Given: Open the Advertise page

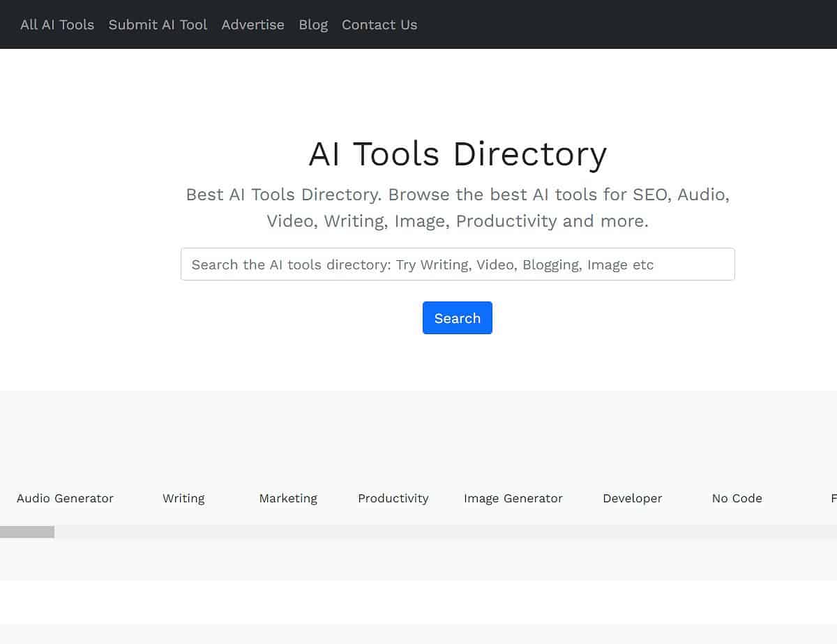Looking at the screenshot, I should pyautogui.click(x=252, y=24).
